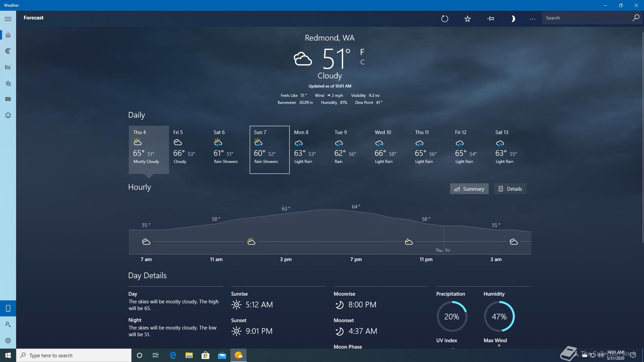Select Wed 10 daily forecast
Screen dimensions: 644x362
tap(390, 150)
